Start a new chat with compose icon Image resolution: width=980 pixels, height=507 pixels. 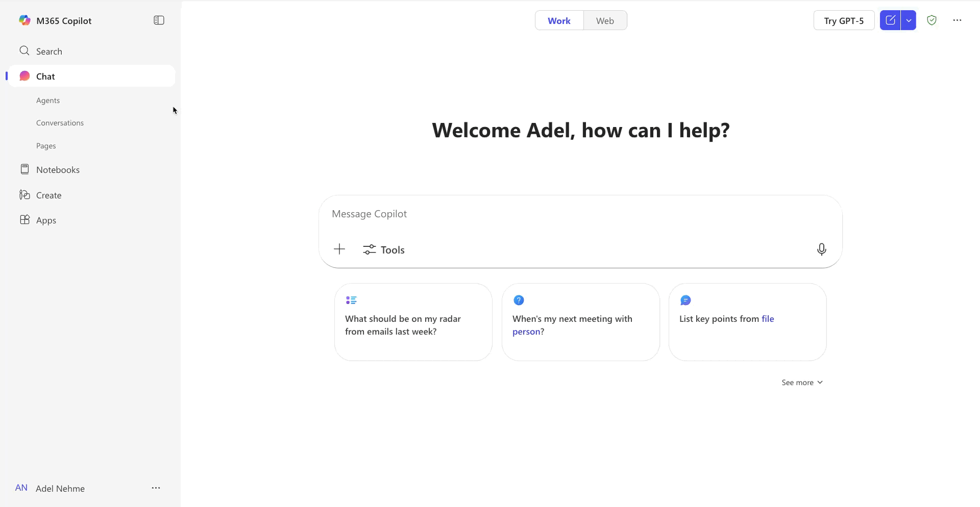(890, 20)
